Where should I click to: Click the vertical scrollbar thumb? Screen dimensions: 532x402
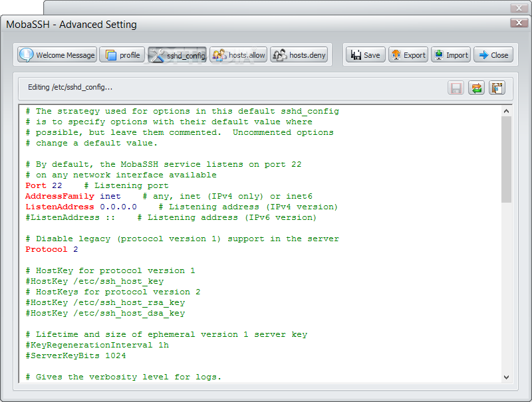(x=506, y=159)
